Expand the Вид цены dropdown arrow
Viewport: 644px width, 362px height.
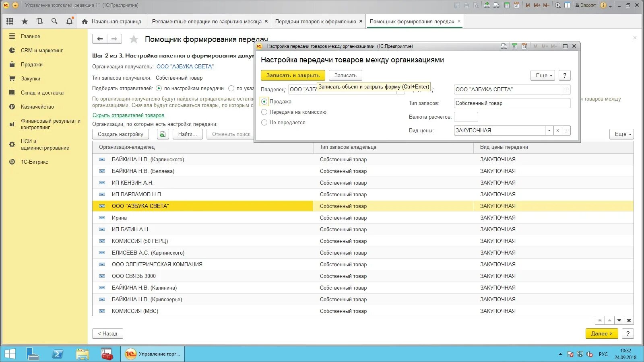coord(549,130)
